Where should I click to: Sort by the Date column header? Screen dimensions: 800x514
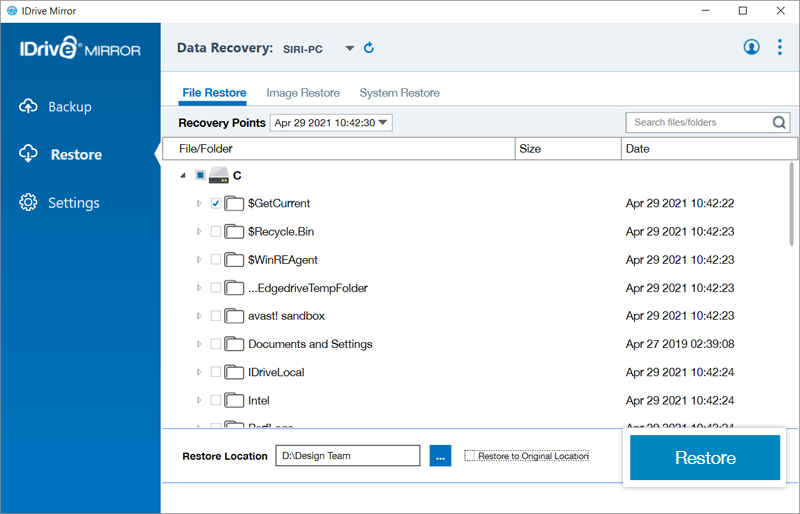[x=709, y=149]
